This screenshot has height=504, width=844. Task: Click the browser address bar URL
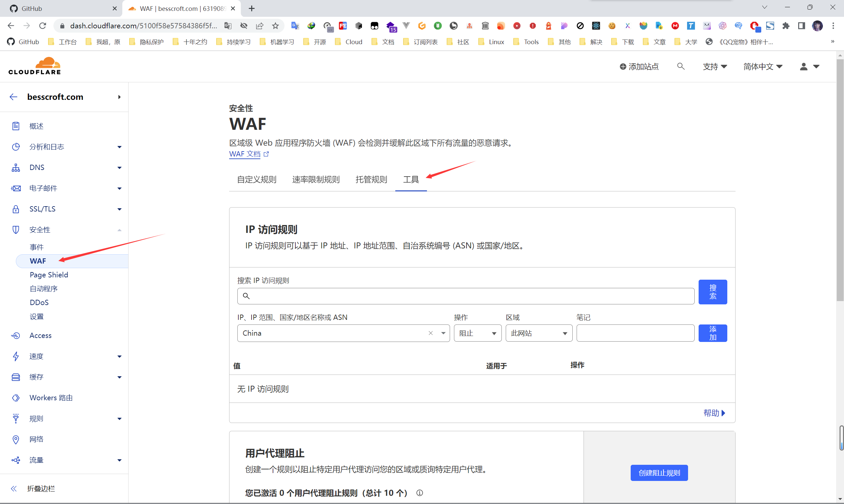(143, 26)
